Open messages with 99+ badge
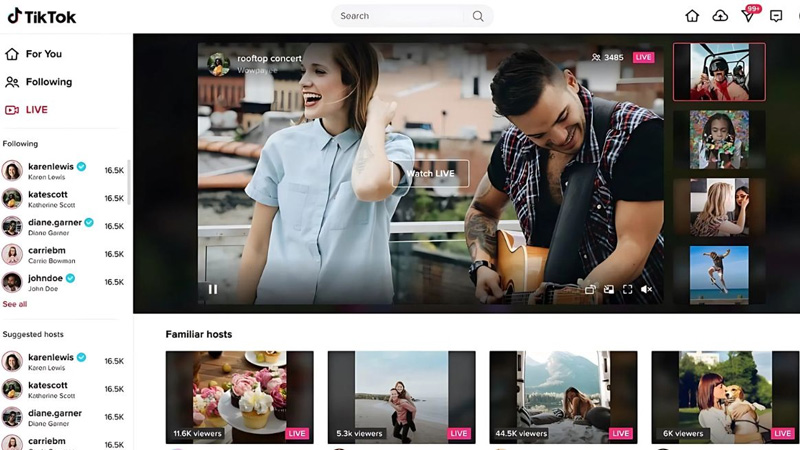Screen dimensions: 800x450 pyautogui.click(x=748, y=16)
